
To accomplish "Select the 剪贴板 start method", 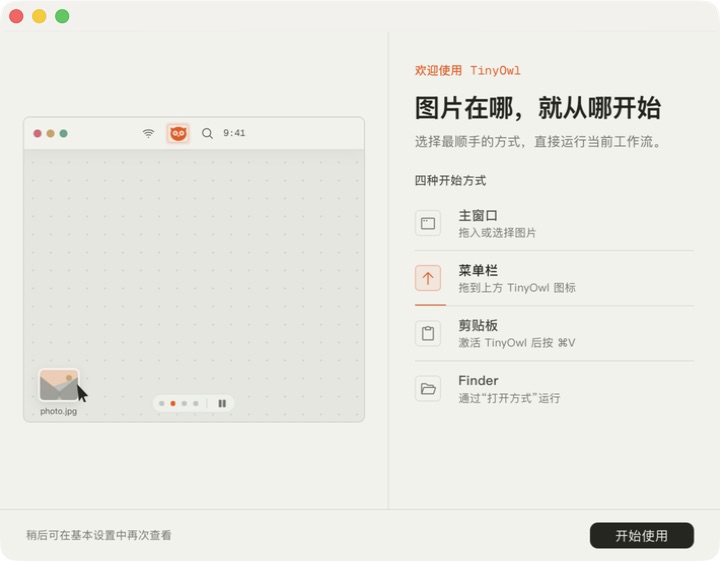I will (x=554, y=334).
